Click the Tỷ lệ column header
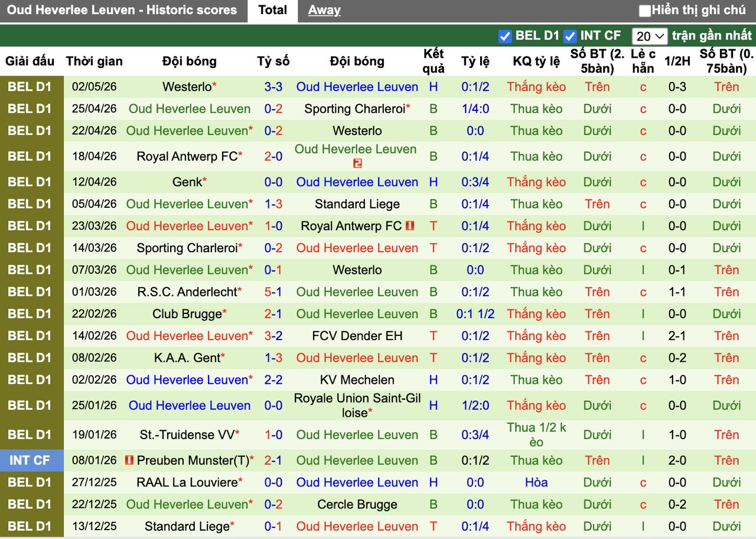Image resolution: width=756 pixels, height=539 pixels. [475, 61]
